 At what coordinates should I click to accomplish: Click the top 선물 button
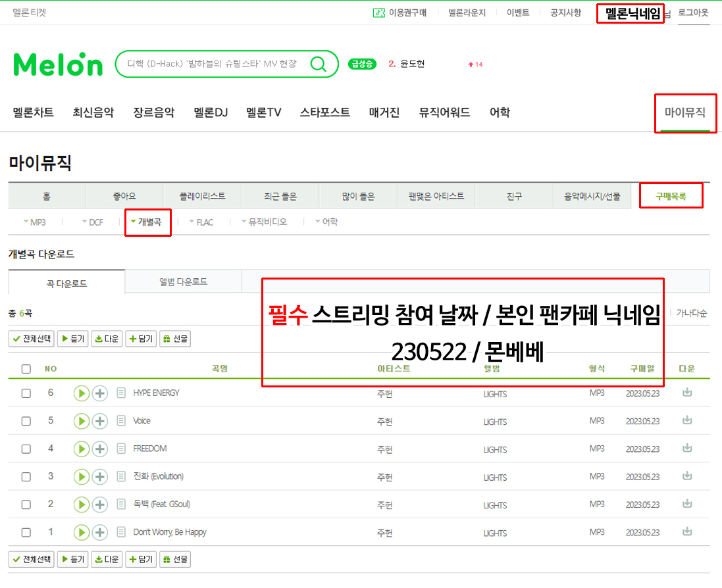coord(175,339)
